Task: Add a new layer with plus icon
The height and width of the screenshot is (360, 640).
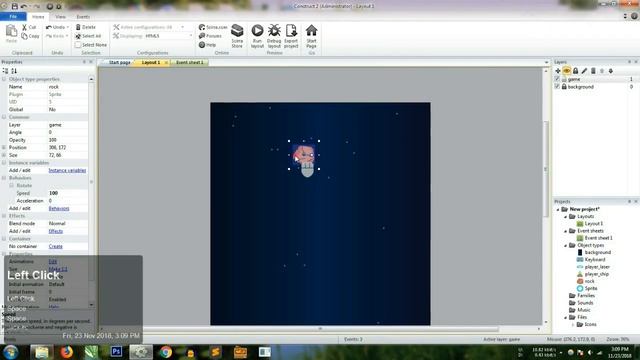Action: tap(558, 71)
